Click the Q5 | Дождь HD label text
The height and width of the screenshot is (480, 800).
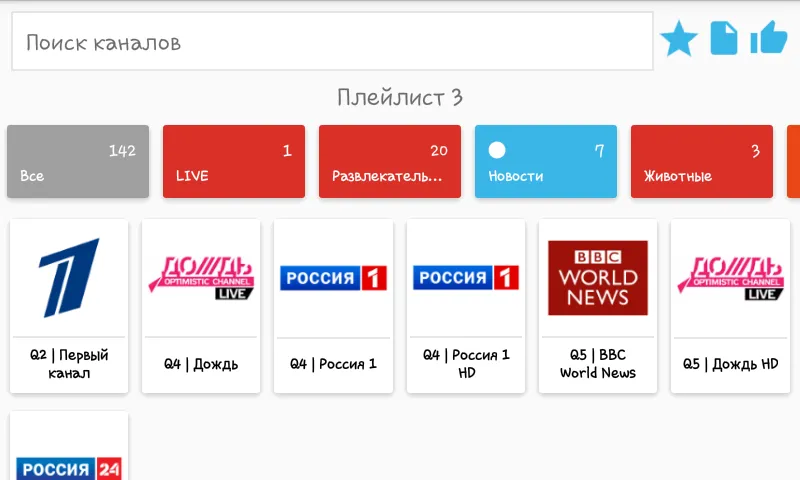(x=731, y=364)
